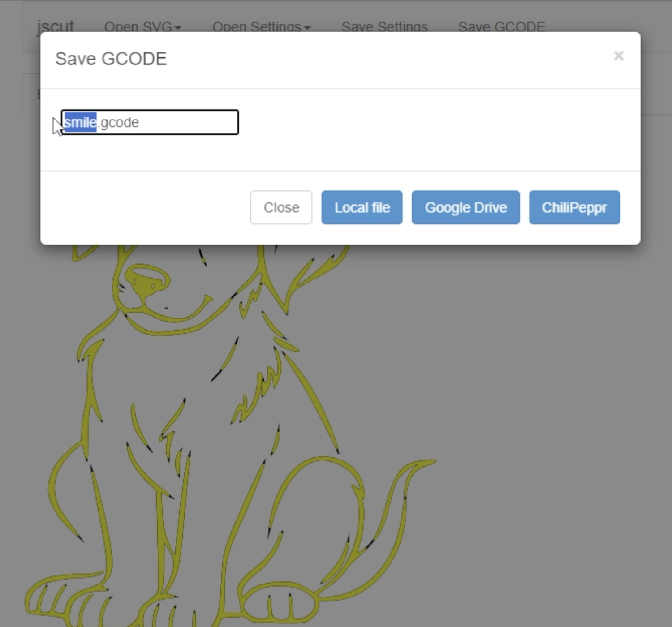Click the Save GCODE dialog title
The width and height of the screenshot is (672, 627).
[x=111, y=59]
